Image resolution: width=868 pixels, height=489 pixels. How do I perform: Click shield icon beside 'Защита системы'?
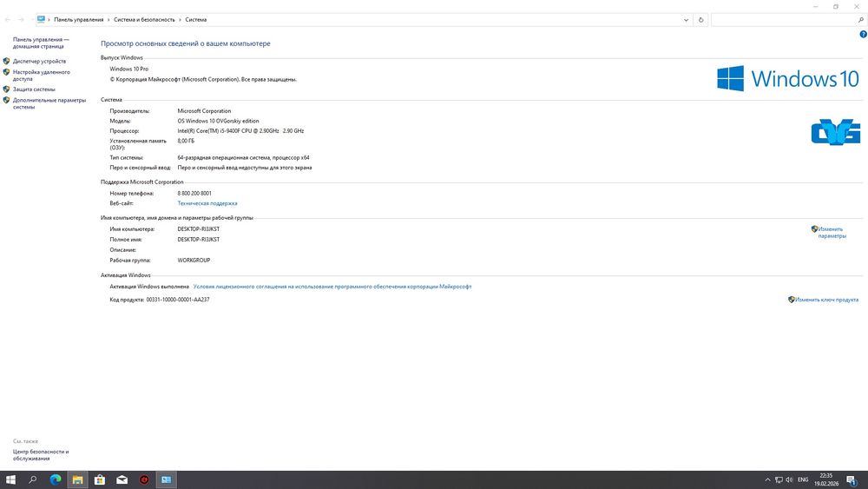pyautogui.click(x=7, y=89)
